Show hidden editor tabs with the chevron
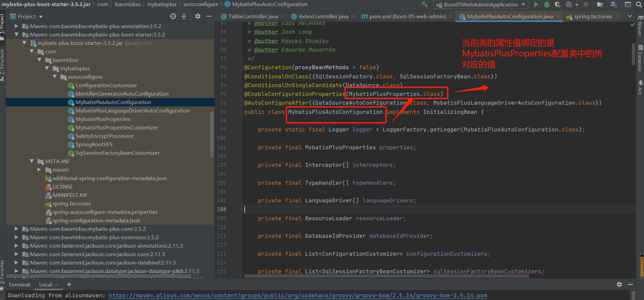The height and width of the screenshot is (300, 644). point(630,16)
